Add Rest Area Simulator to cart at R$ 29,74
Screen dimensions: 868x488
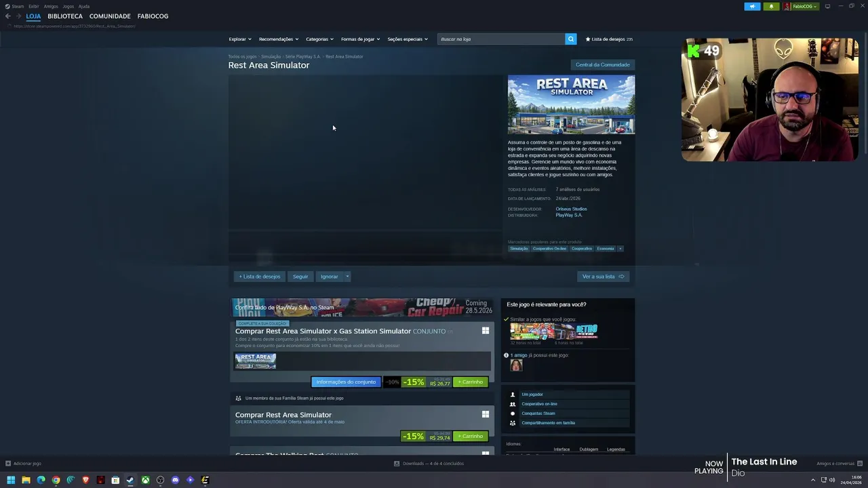click(x=471, y=436)
